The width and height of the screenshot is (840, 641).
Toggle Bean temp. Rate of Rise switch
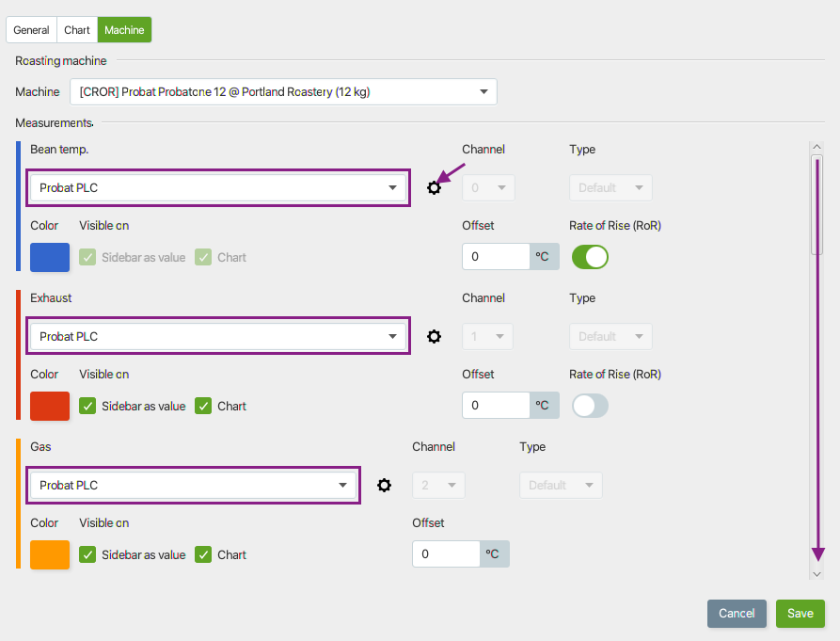pos(590,257)
